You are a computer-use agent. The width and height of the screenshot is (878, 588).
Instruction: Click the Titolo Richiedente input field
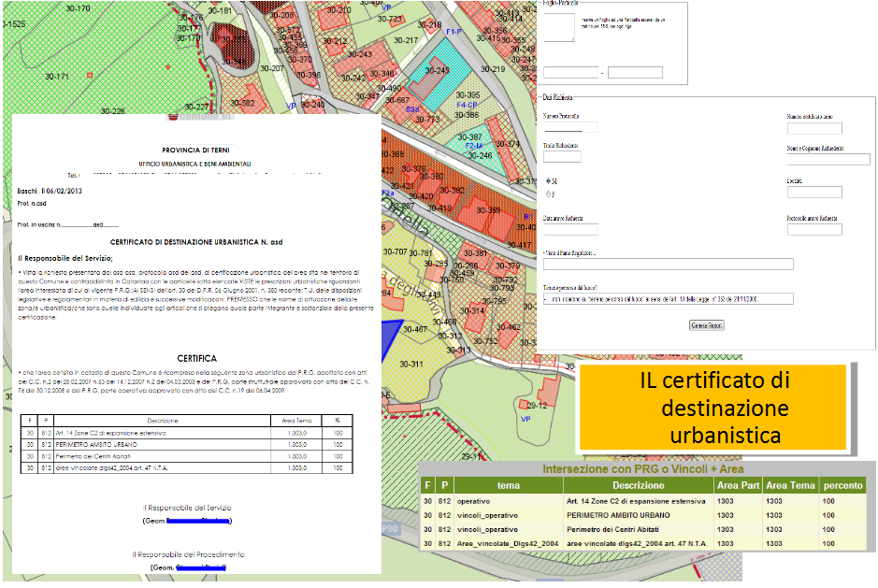coord(562,157)
